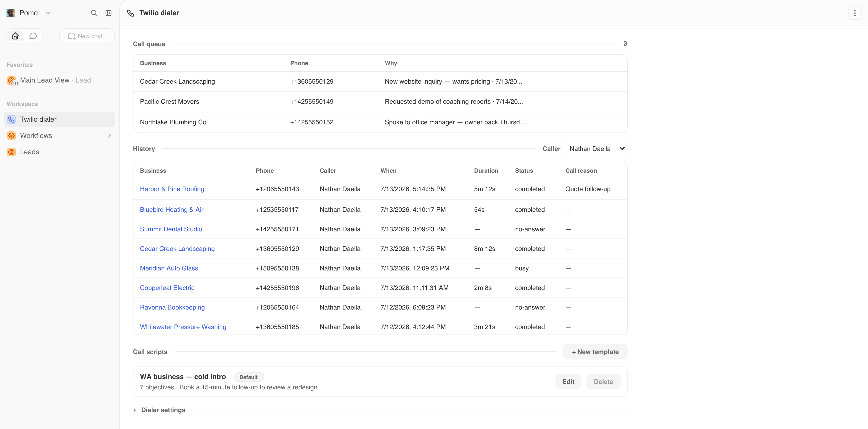Image resolution: width=868 pixels, height=429 pixels.
Task: Open the Copperleaf Electric link
Action: [167, 288]
